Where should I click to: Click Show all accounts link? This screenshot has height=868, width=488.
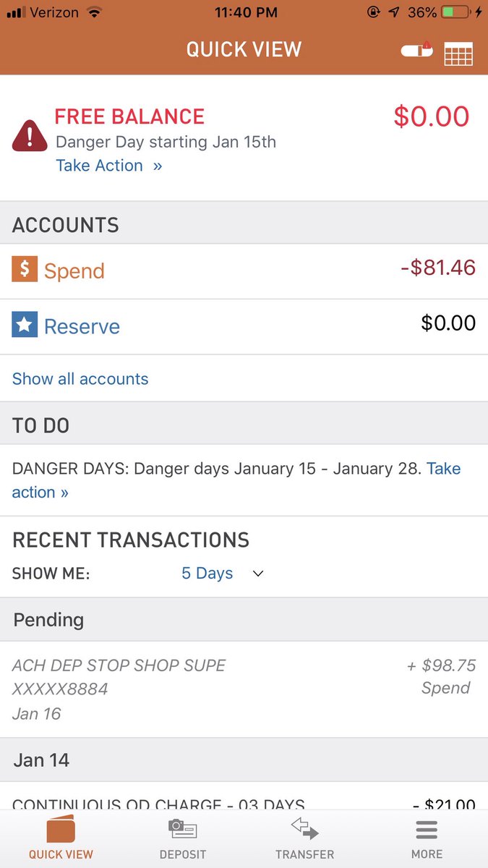(80, 378)
